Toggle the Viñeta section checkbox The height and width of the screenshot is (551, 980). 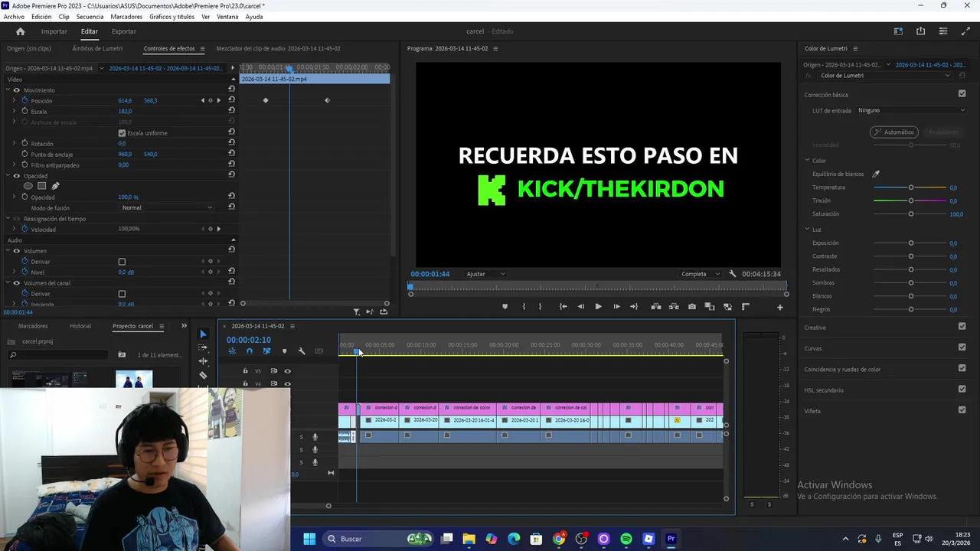pyautogui.click(x=962, y=410)
